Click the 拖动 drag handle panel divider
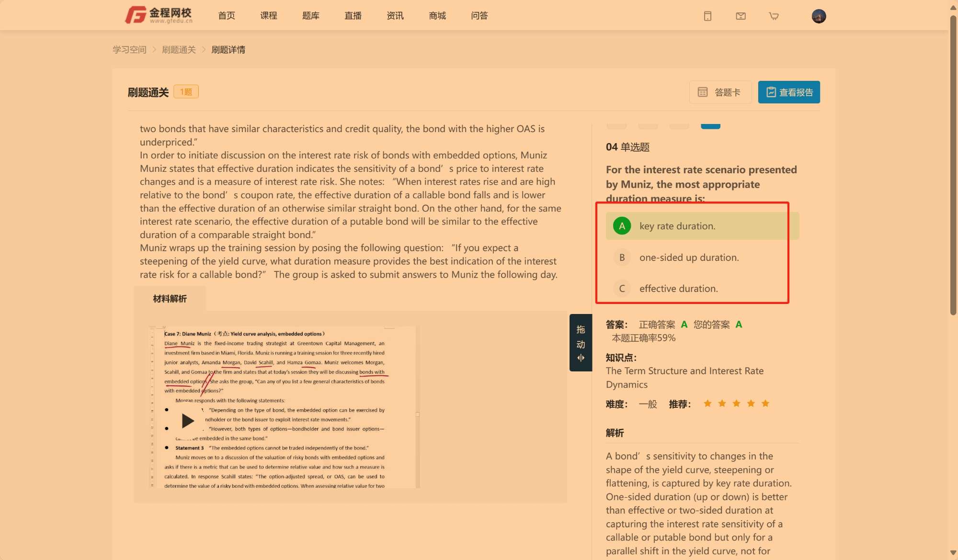The height and width of the screenshot is (560, 958). tap(581, 343)
